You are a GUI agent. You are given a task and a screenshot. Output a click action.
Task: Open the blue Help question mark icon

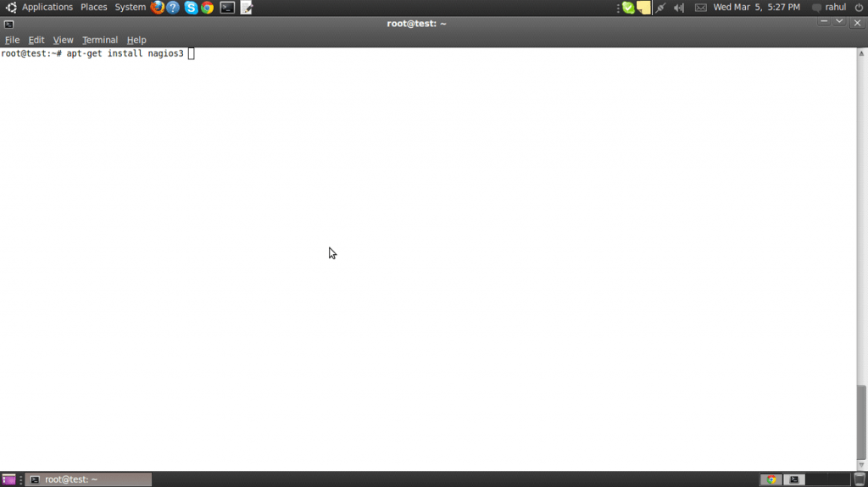point(173,8)
